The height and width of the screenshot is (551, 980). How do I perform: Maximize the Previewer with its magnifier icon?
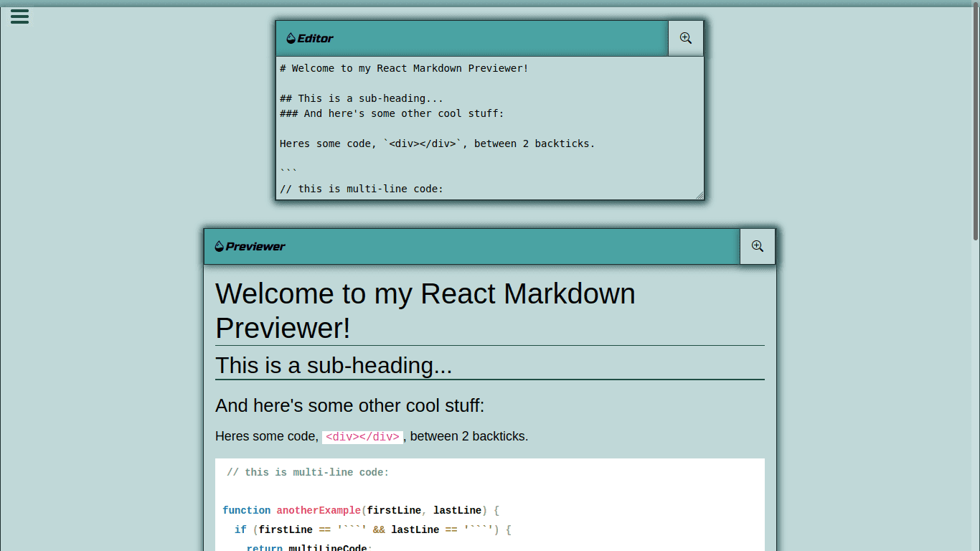point(758,246)
